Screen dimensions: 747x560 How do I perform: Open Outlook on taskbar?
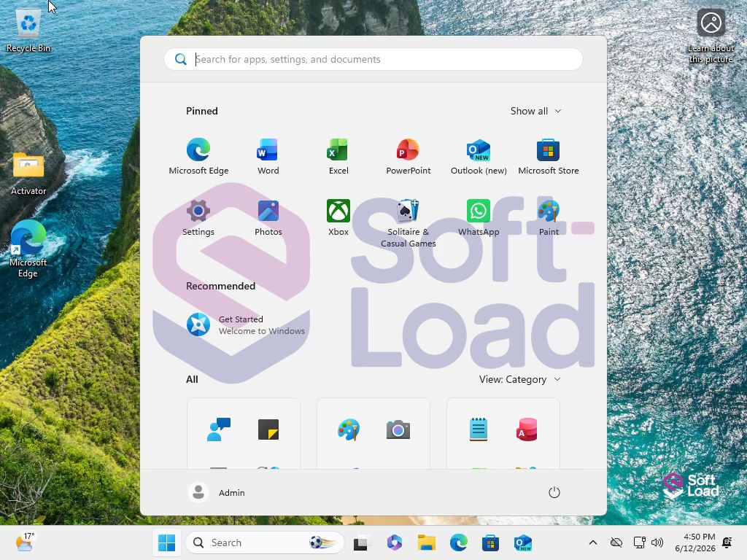coord(522,542)
